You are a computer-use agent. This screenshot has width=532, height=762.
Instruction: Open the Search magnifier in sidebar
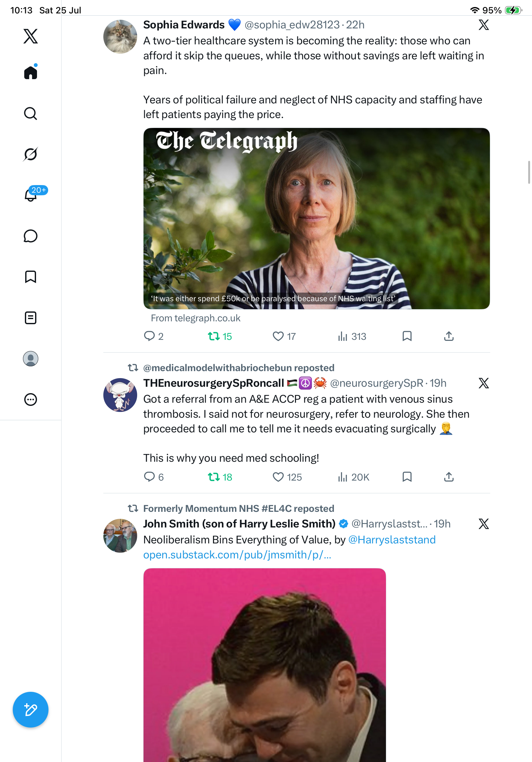31,114
